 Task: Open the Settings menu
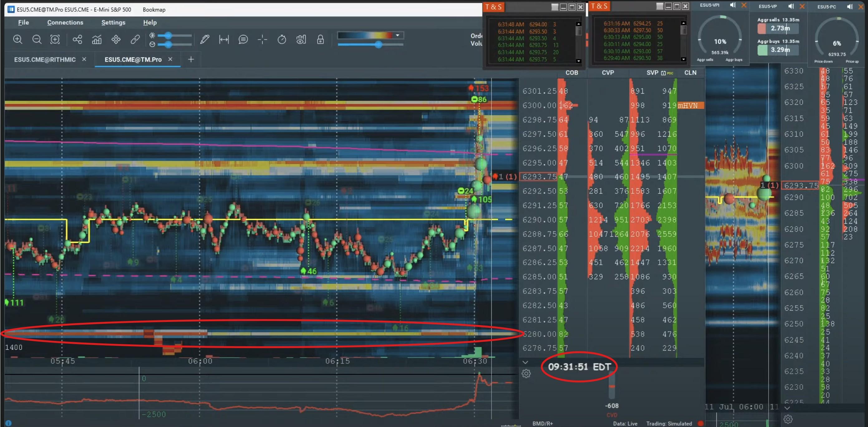(x=113, y=22)
